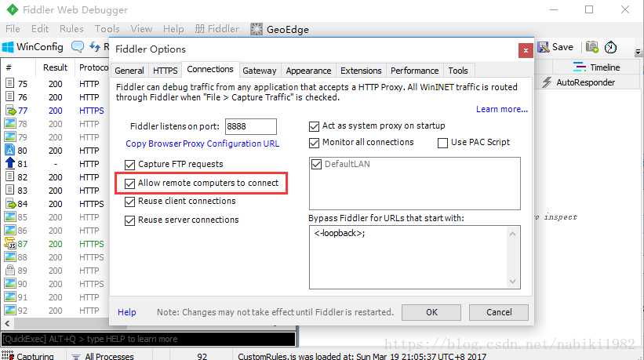Select session 75 document icon
This screenshot has height=360, width=644.
point(10,83)
